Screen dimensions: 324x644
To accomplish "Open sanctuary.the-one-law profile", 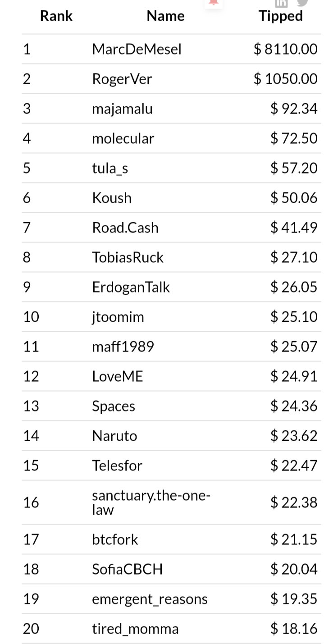I will click(x=151, y=502).
